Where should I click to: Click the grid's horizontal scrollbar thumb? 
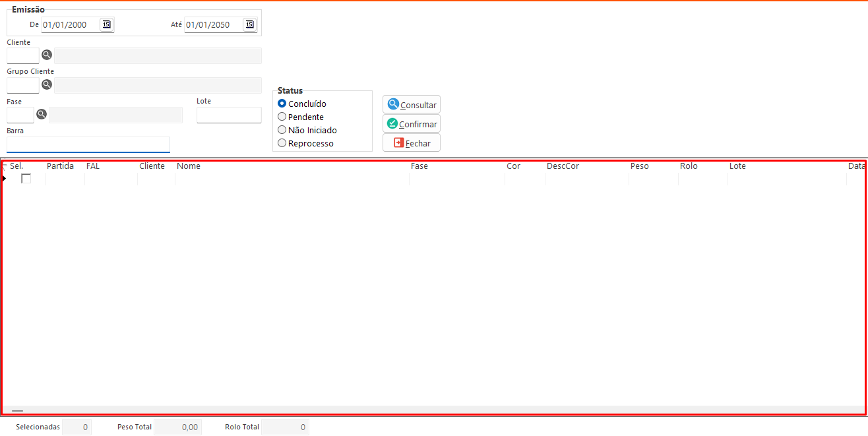17,410
